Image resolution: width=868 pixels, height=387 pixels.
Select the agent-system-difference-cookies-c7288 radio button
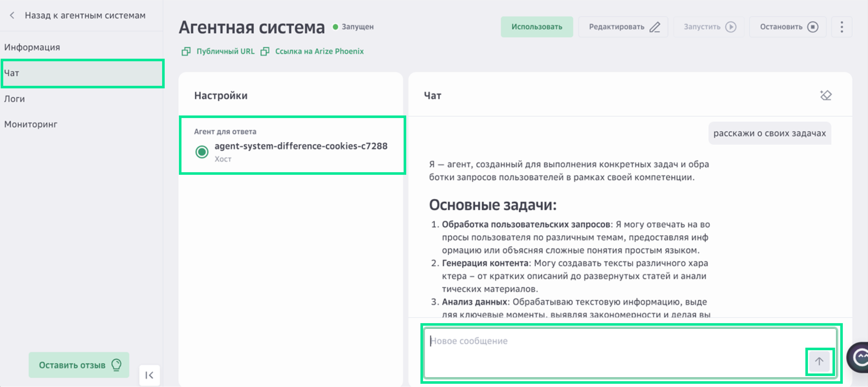coord(202,152)
